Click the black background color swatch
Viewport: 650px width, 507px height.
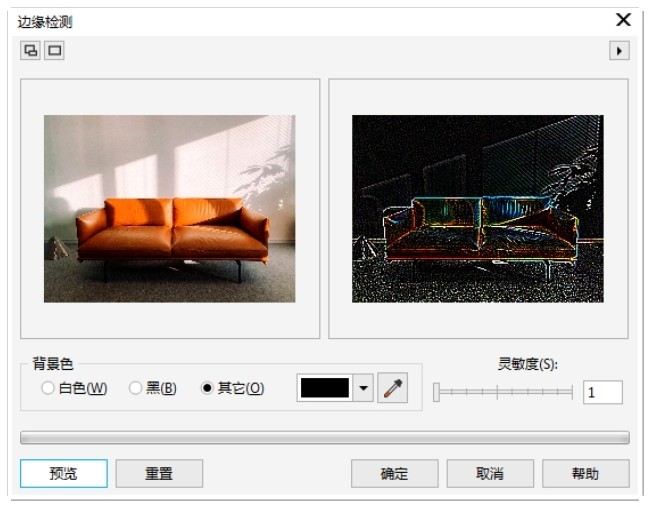tap(325, 388)
